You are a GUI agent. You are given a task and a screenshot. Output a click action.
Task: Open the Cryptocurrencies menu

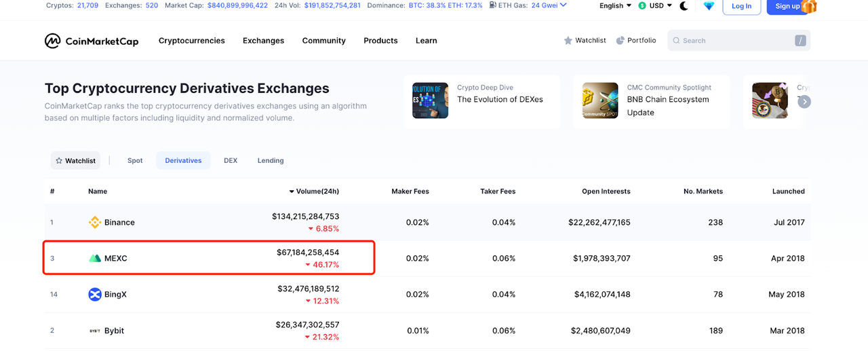(192, 41)
